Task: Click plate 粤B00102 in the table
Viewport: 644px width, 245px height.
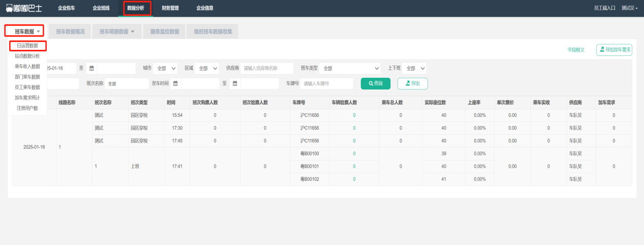Action: [310, 179]
